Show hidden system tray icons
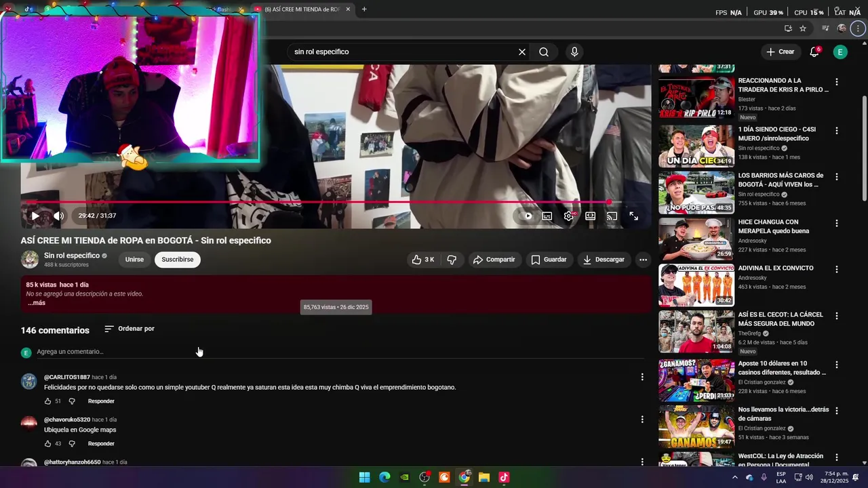Screen dimensions: 868x488 point(734,477)
